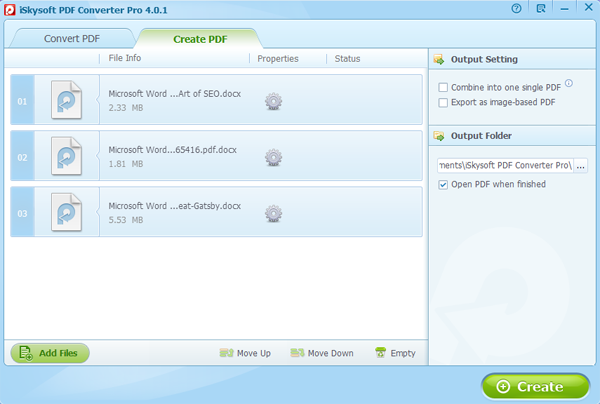Screen dimensions: 600x404
Task: Select the Create PDF tab
Action: click(x=200, y=39)
